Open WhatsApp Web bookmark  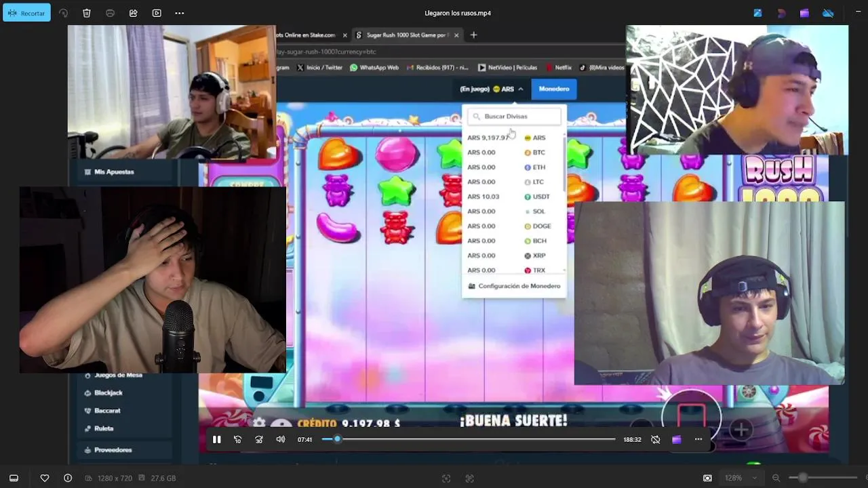(x=374, y=68)
